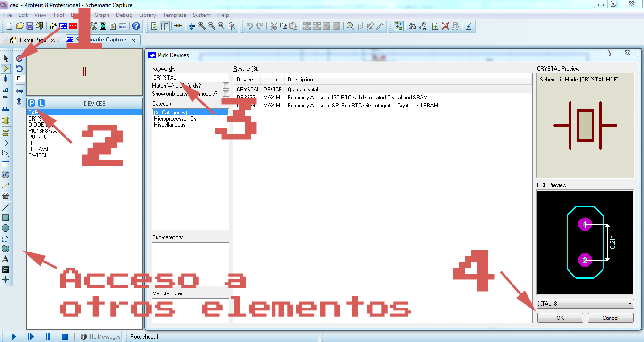Open the Edit menu
The height and width of the screenshot is (342, 644).
23,15
